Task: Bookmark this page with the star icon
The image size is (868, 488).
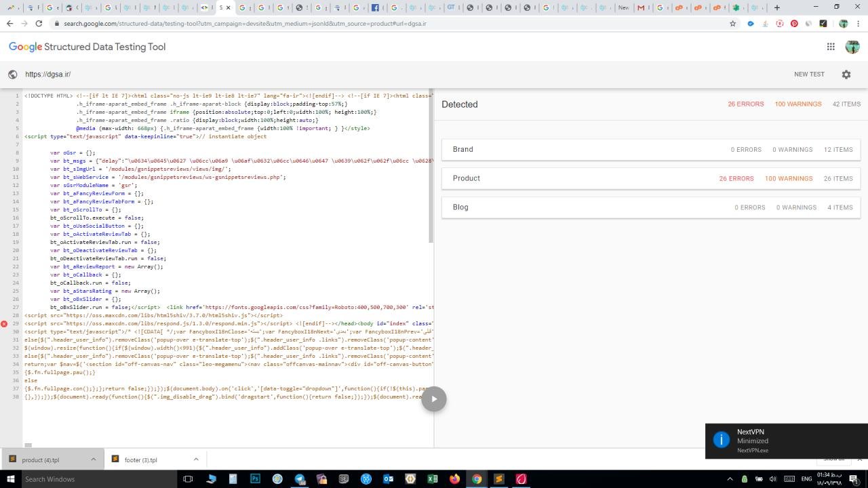Action: (x=732, y=23)
